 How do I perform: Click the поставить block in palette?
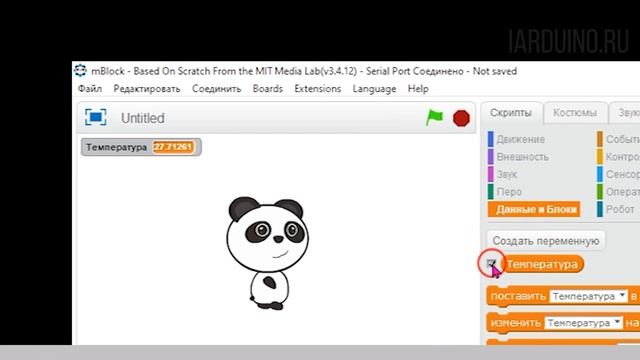click(518, 296)
